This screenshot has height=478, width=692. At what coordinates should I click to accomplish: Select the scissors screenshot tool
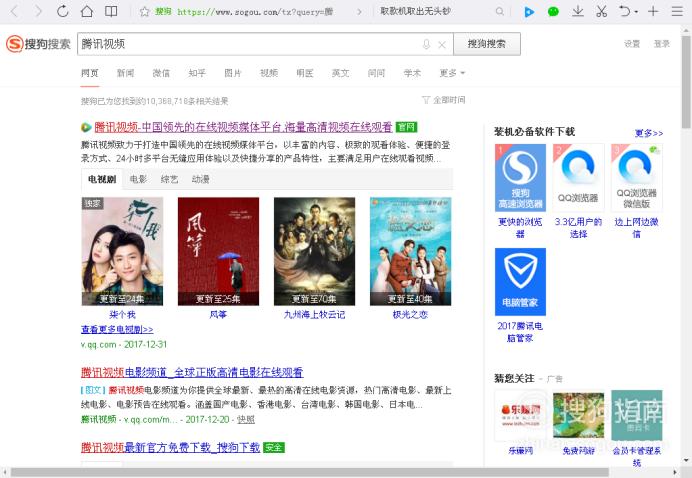(601, 11)
